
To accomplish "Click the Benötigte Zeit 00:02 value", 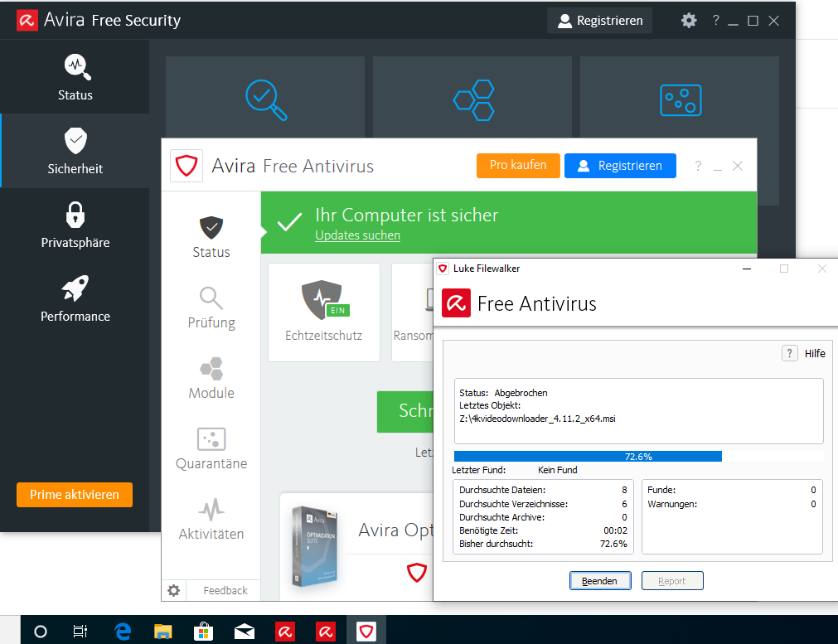I will [x=615, y=530].
